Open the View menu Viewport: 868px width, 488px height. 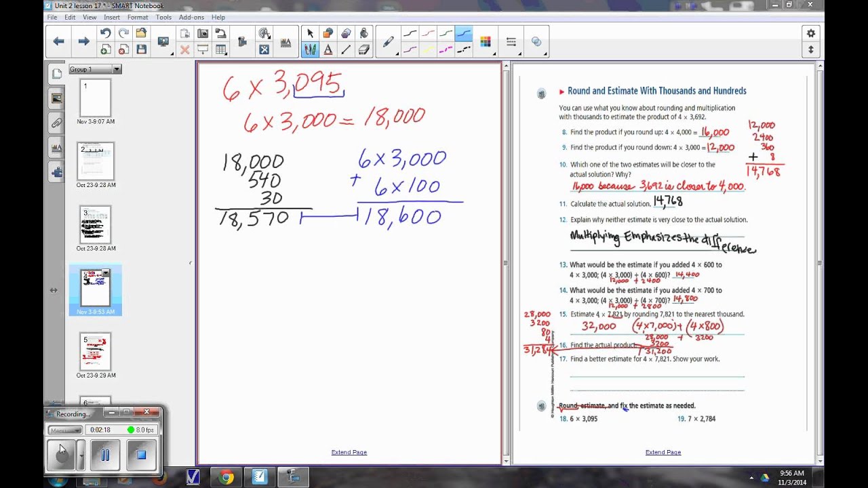90,17
